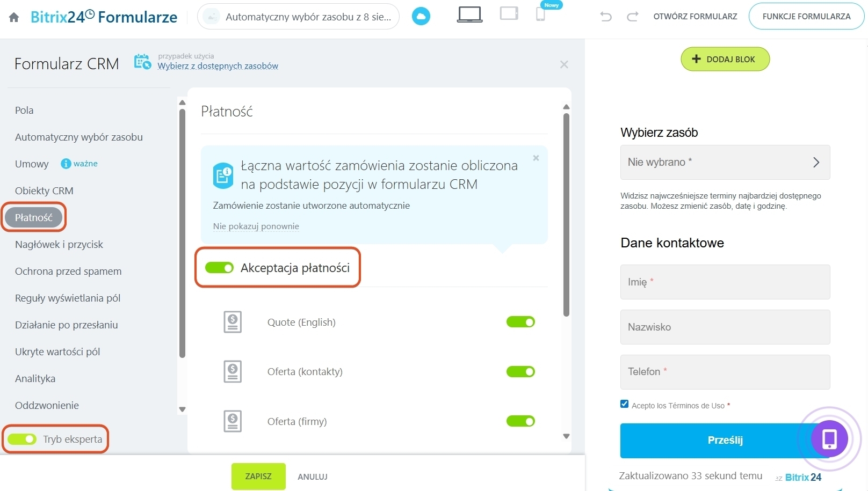The image size is (868, 491).
Task: Switch to tablet preview icon
Action: coord(509,13)
